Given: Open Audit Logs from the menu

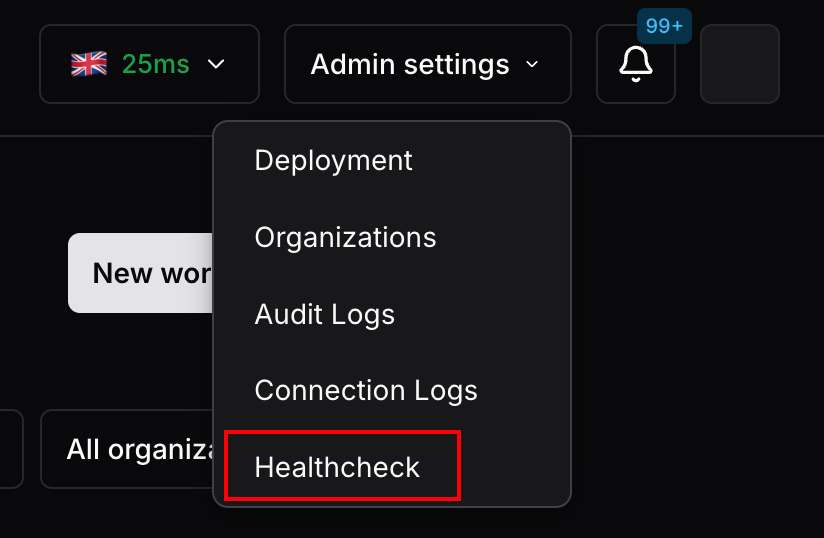Looking at the screenshot, I should point(324,315).
